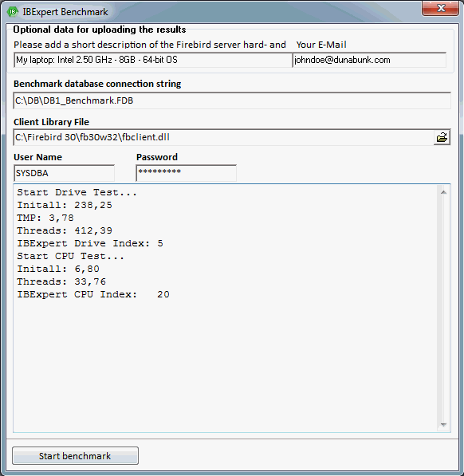
Task: Click the 'IBExpert Drive Index: 5' log line
Action: (90, 243)
